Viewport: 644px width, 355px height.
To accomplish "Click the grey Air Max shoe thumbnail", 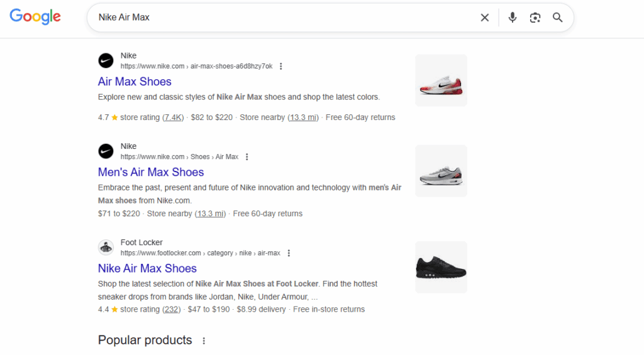I will click(x=441, y=171).
